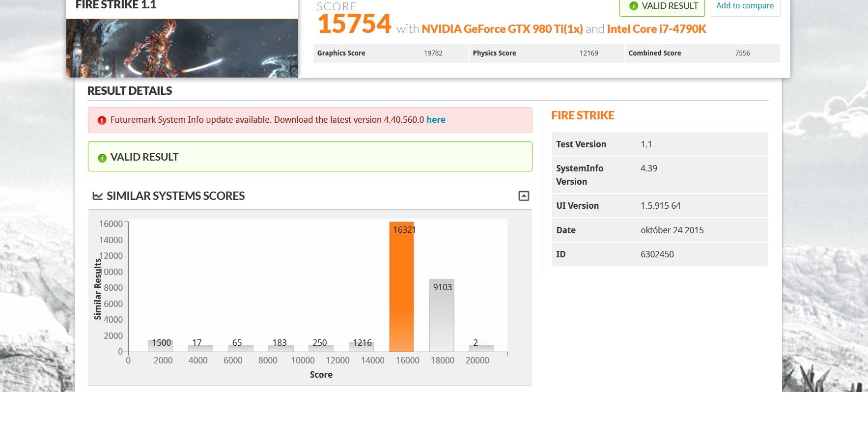Click the 17 bar label in chart
Viewport: 868px width, 443px height.
click(197, 343)
